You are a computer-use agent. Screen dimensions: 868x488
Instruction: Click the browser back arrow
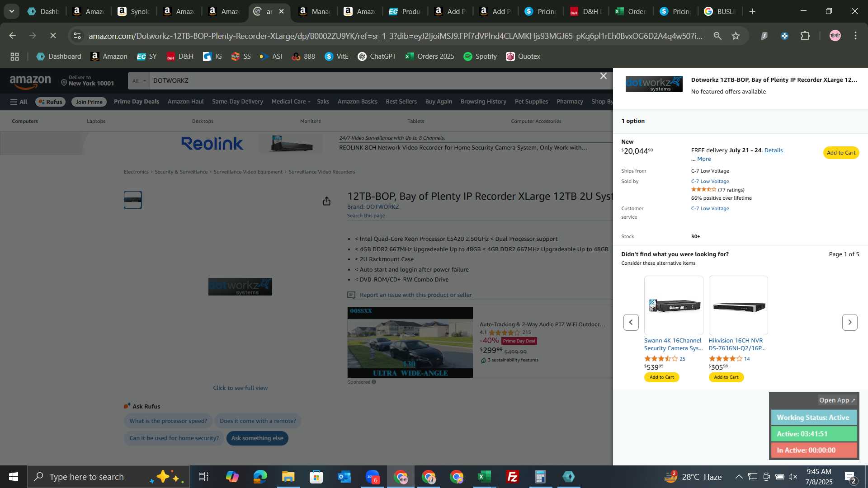tap(12, 36)
